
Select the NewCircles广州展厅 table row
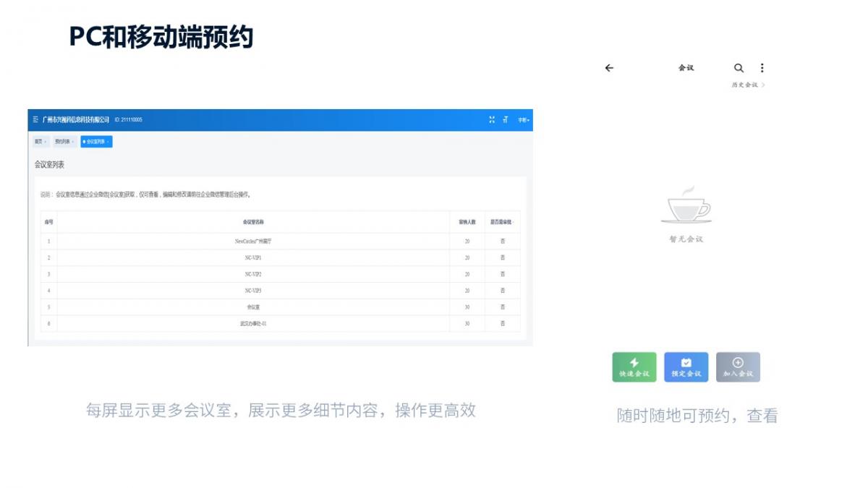252,241
